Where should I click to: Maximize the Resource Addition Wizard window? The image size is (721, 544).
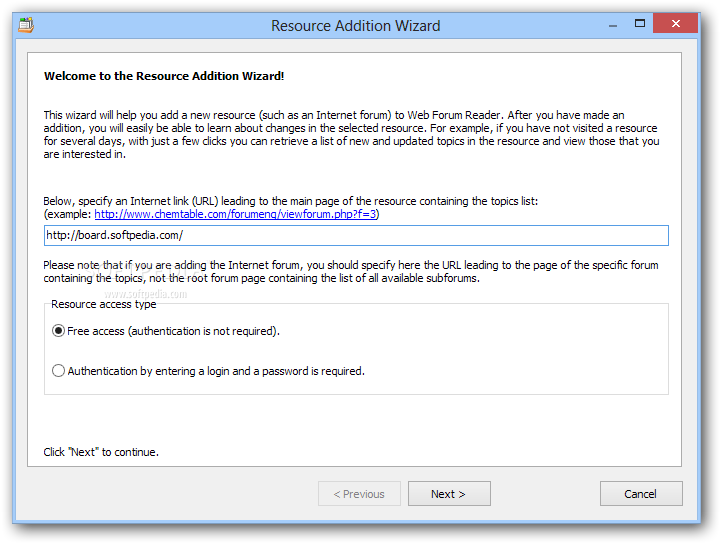click(x=640, y=23)
